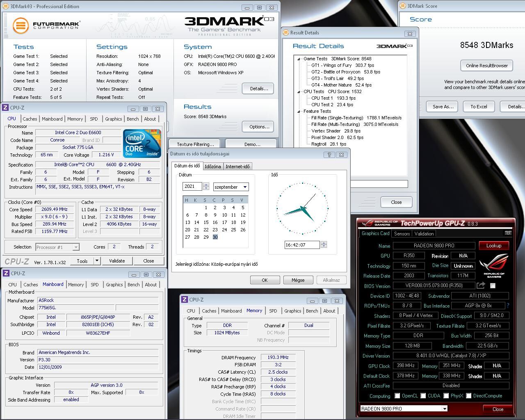Open the Validation tab in GPU-Z
The height and width of the screenshot is (420, 525).
(x=424, y=233)
